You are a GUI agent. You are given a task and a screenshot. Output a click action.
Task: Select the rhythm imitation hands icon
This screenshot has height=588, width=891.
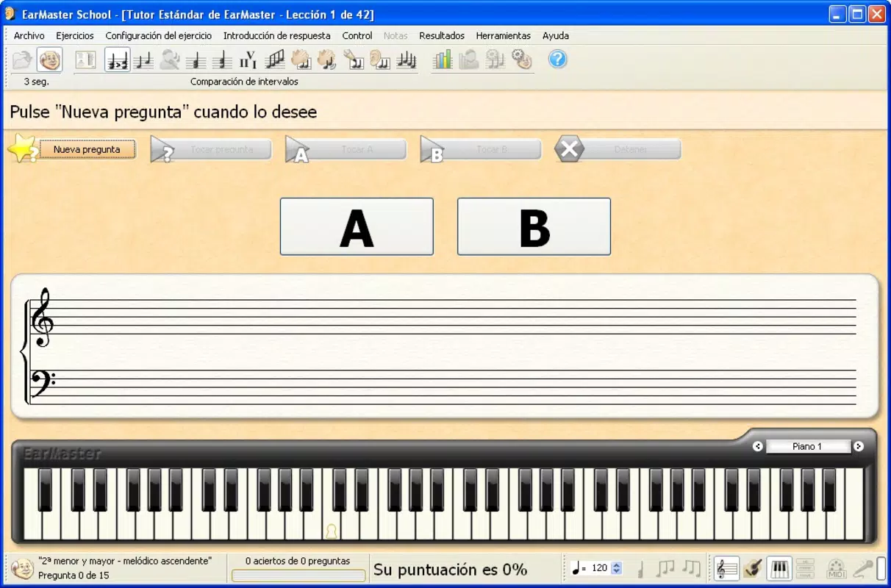click(327, 60)
